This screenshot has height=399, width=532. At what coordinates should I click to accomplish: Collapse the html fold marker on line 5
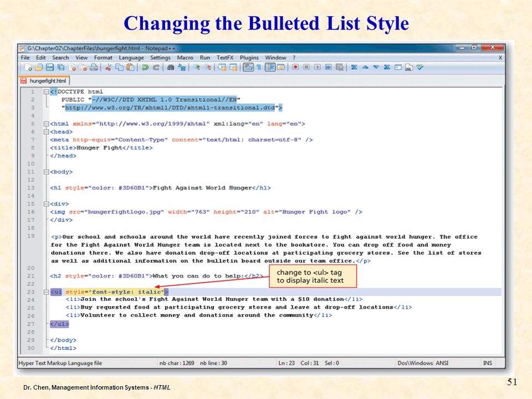tap(46, 124)
